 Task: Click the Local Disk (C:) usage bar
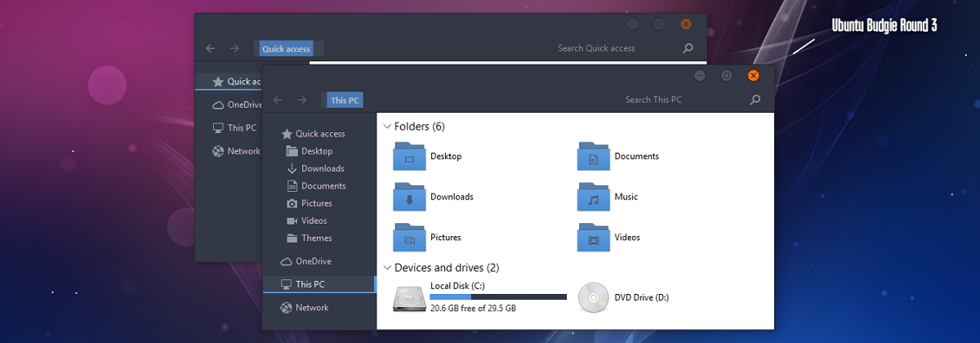pos(498,297)
